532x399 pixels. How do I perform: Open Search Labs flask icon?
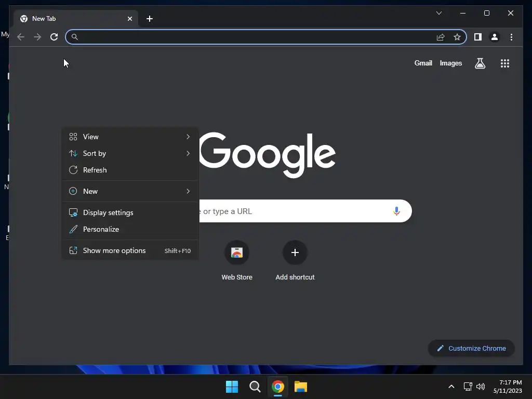click(x=480, y=63)
